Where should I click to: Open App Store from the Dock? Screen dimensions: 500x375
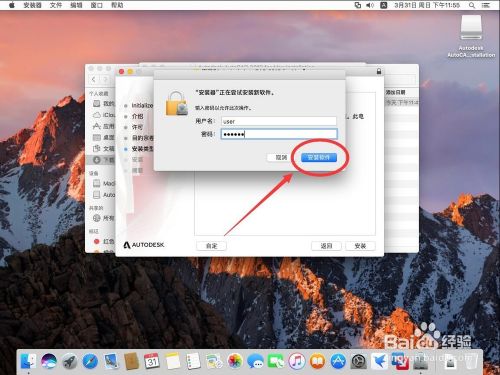pos(338,361)
